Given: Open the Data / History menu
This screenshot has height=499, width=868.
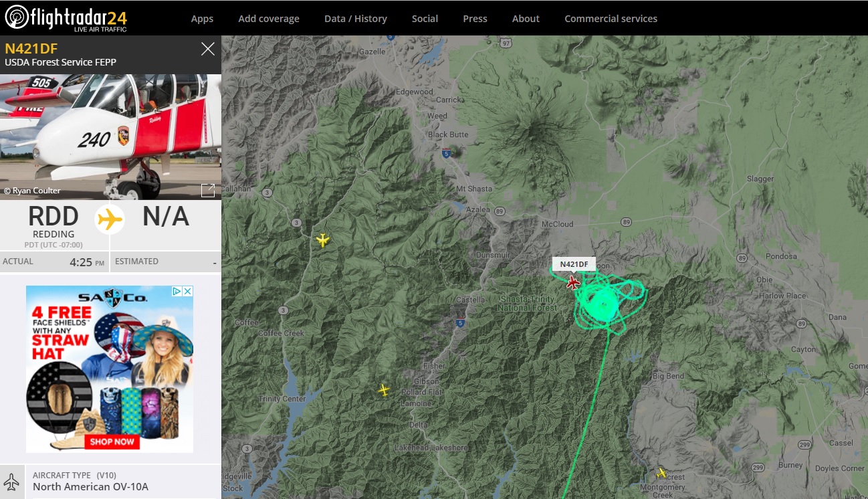Looking at the screenshot, I should pyautogui.click(x=356, y=19).
